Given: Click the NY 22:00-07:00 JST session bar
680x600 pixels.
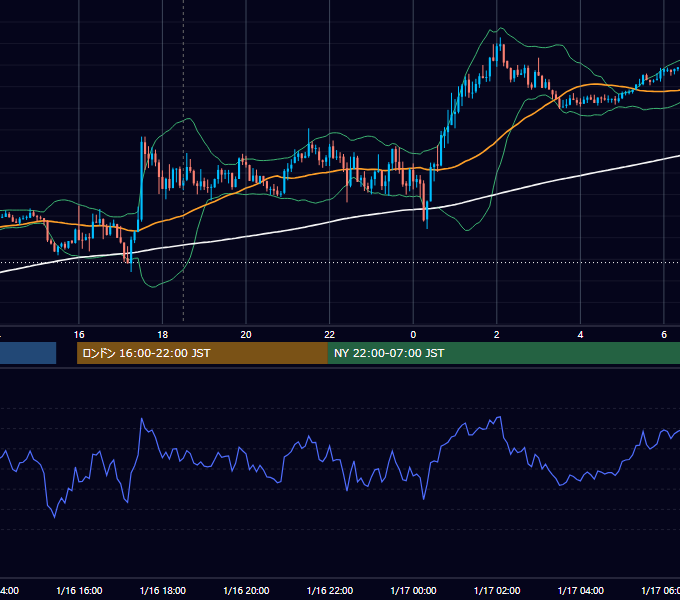Looking at the screenshot, I should pyautogui.click(x=503, y=353).
